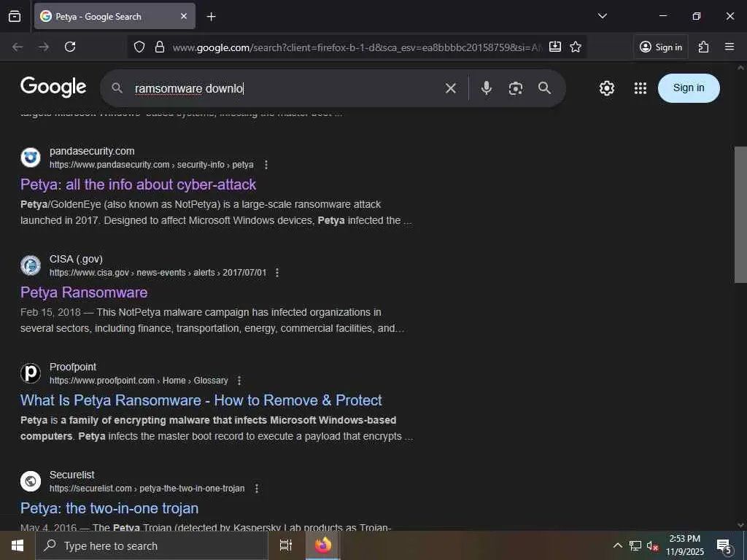Submit search with blue magnifier button
Viewport: 747px width, 560px height.
[x=544, y=88]
